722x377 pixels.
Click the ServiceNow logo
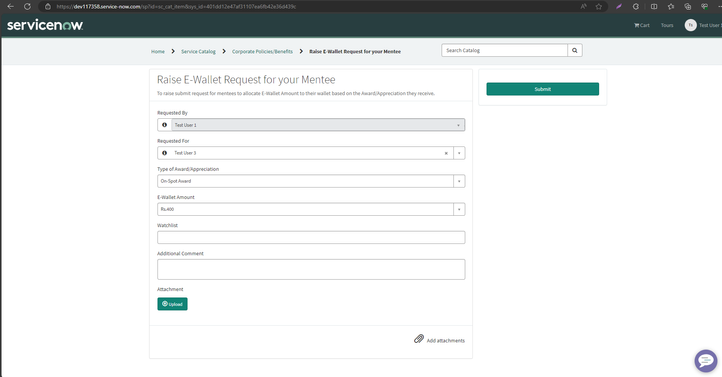(x=45, y=25)
